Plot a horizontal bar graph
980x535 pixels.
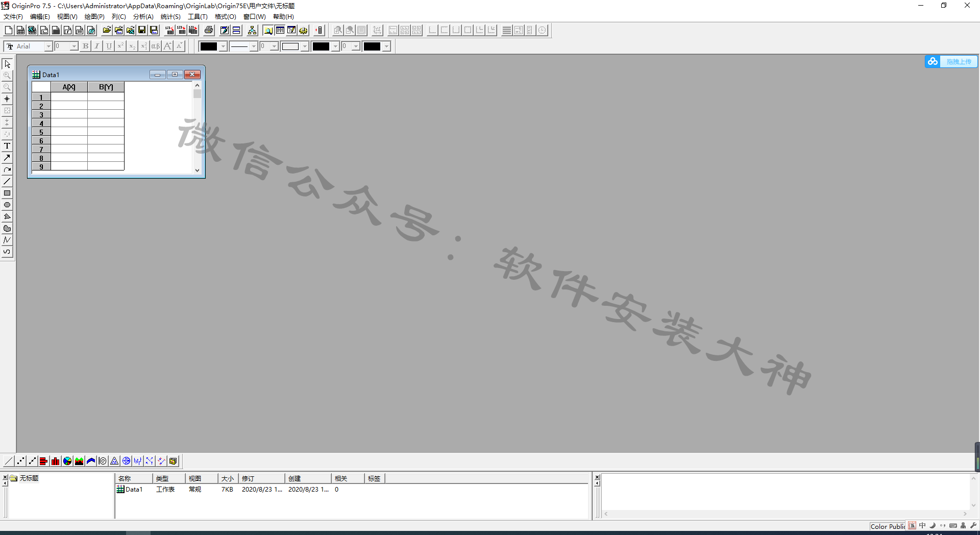pos(44,461)
